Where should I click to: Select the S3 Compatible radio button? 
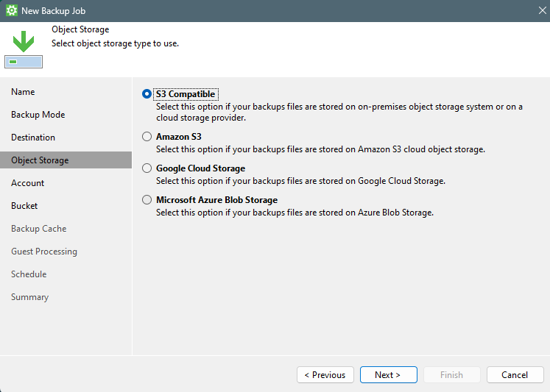click(147, 94)
